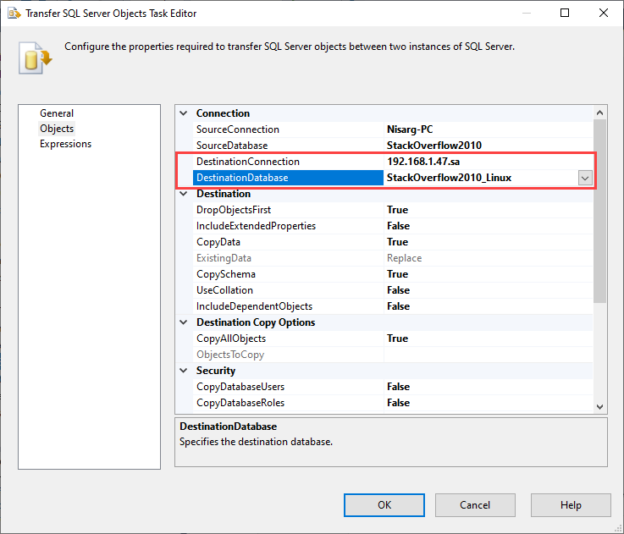The width and height of the screenshot is (624, 534).
Task: Select the CopyAllObjects True value
Action: click(397, 338)
